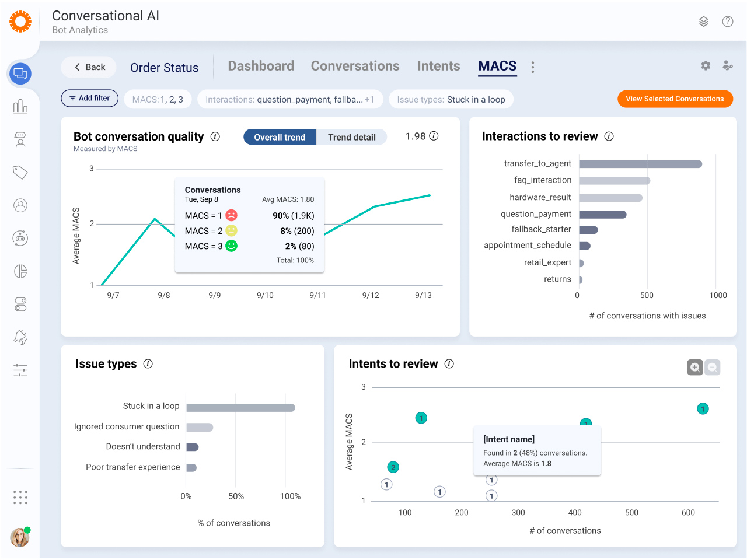This screenshot has height=560, width=747.
Task: Click info icon beside Issue types
Action: click(x=148, y=364)
